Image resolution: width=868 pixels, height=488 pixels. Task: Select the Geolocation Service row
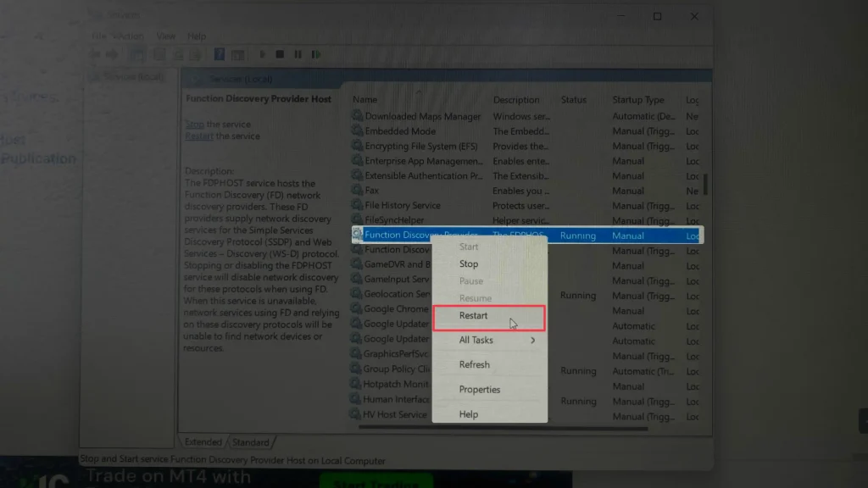[x=397, y=294]
